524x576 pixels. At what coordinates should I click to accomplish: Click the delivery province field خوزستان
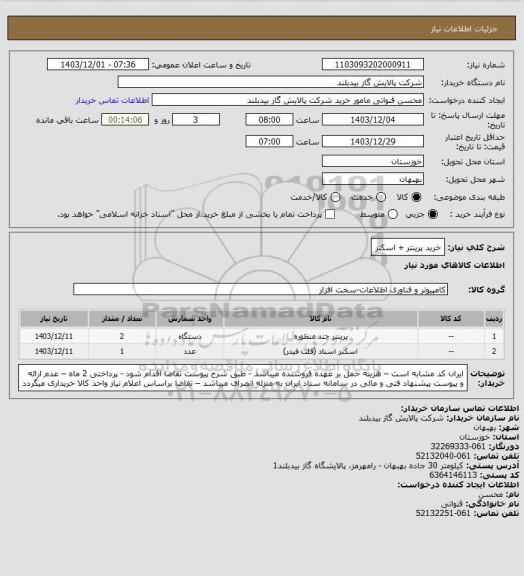point(373,161)
